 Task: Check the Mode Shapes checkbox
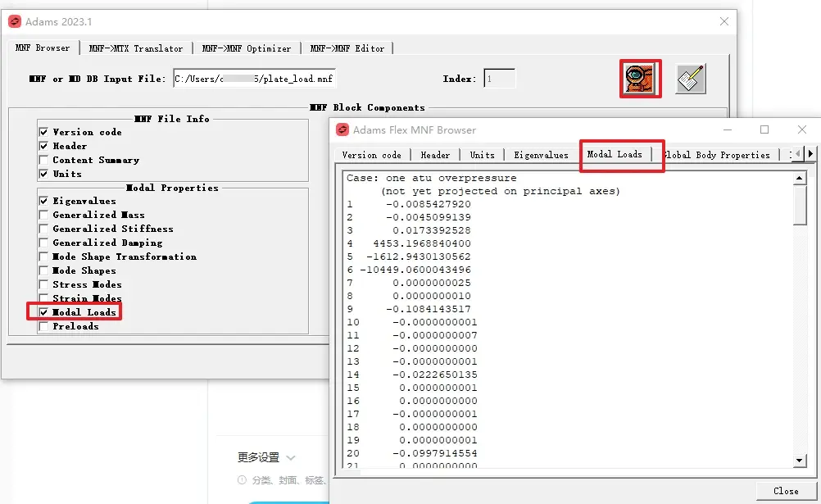pos(44,270)
